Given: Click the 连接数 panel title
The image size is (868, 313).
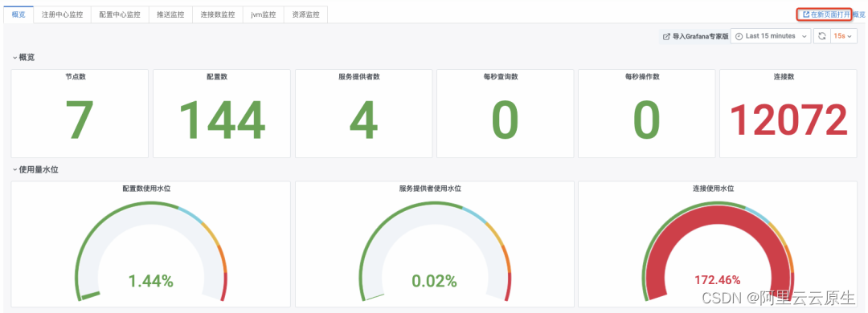Looking at the screenshot, I should point(784,76).
